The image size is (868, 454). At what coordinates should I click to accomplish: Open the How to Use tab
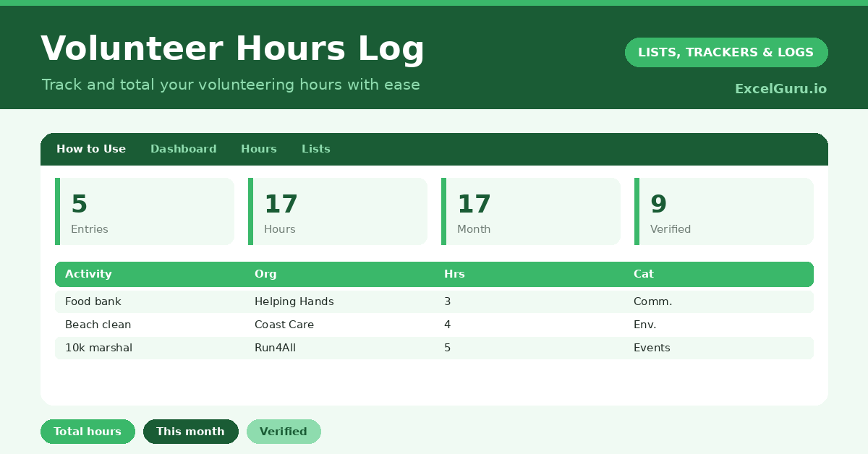tap(91, 149)
